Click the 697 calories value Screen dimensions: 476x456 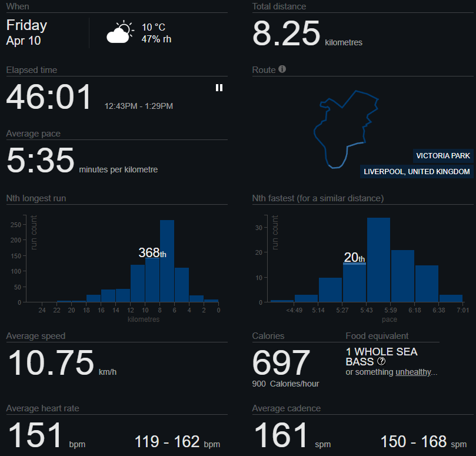[x=281, y=362]
